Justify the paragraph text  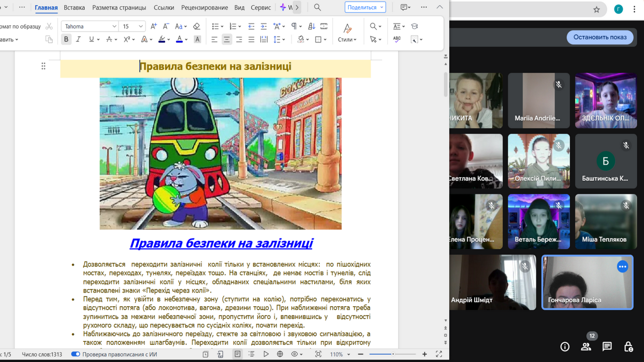(251, 39)
